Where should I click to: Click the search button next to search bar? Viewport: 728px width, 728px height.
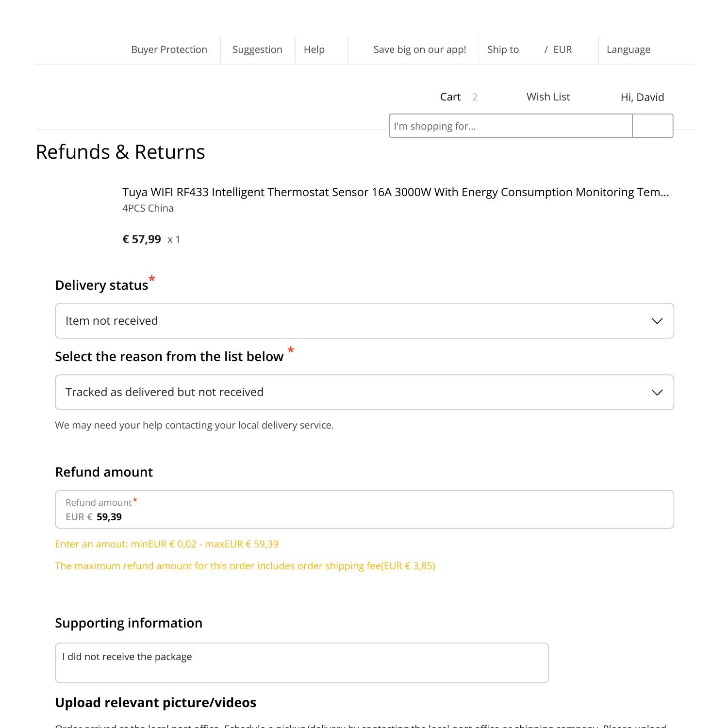pos(652,126)
